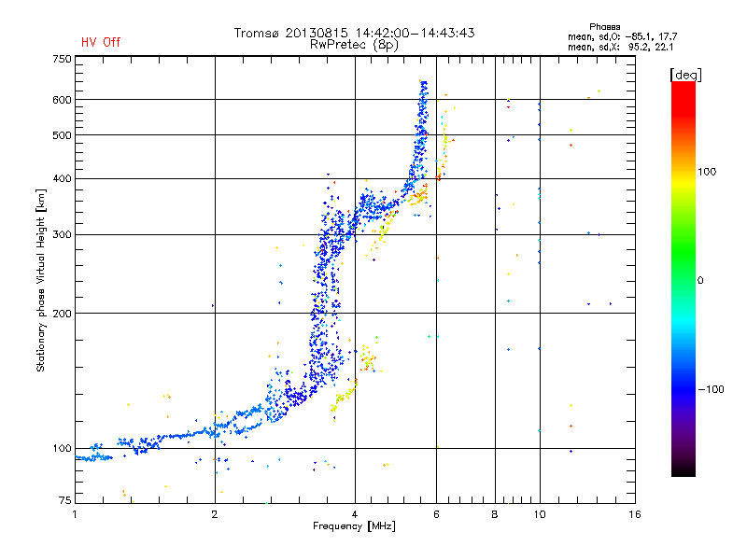Screen dimensions: 747x560
Task: Click the y-axis tick label '75'
Action: point(65,500)
